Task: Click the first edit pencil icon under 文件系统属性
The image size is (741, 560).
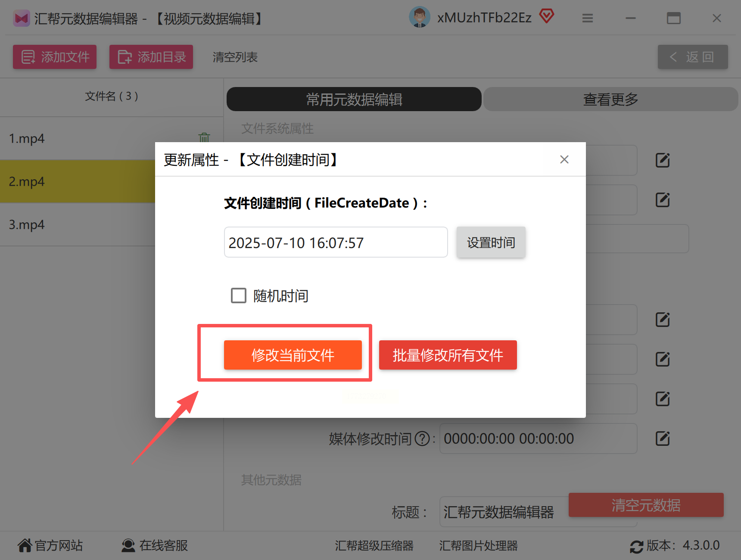Action: tap(663, 160)
